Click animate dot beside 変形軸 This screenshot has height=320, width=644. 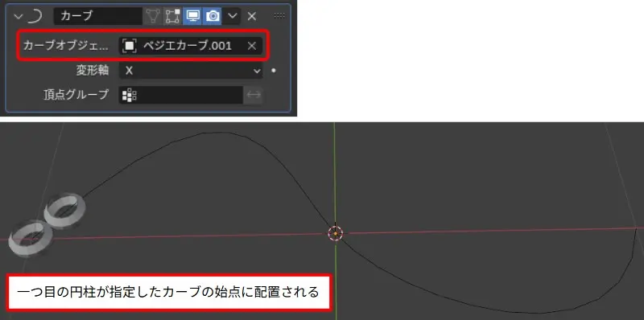point(274,71)
